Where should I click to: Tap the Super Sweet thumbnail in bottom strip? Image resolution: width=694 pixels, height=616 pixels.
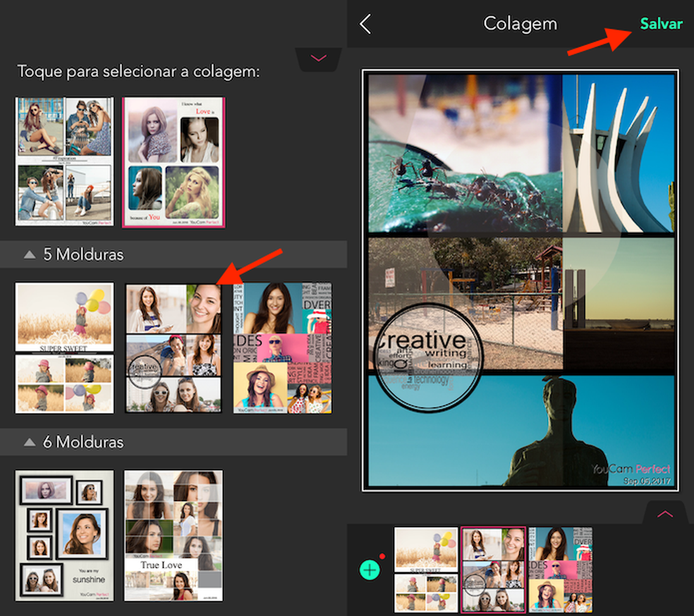[425, 569]
